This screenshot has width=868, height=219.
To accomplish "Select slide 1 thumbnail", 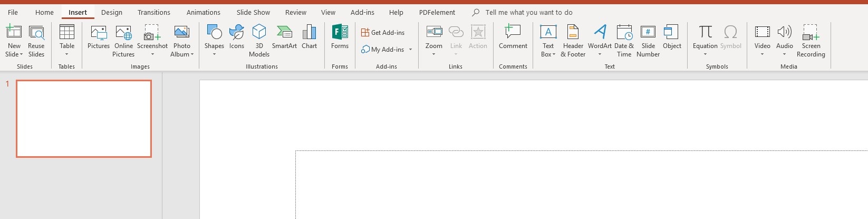I will [84, 119].
